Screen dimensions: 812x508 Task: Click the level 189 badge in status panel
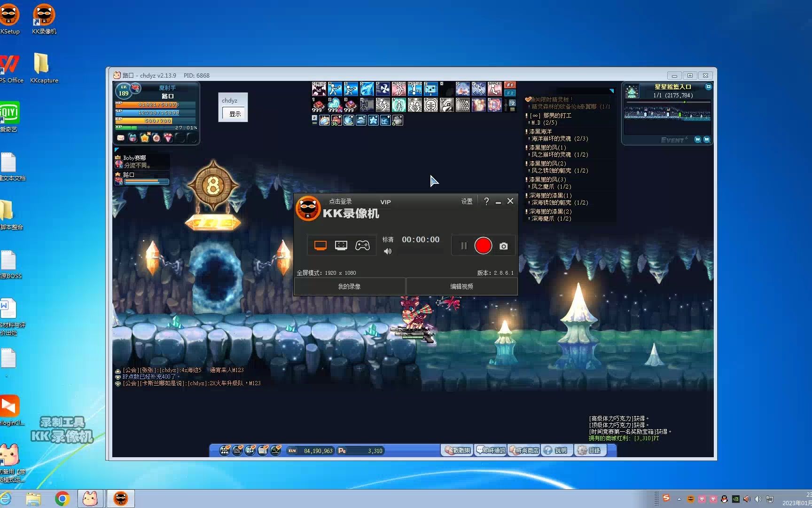(124, 91)
